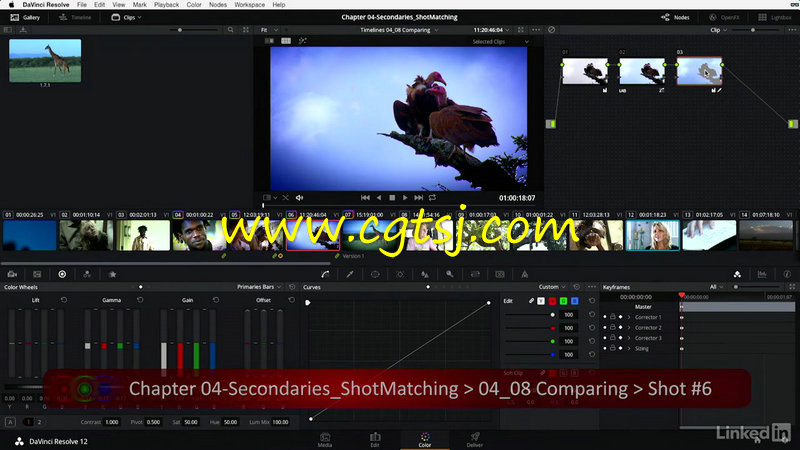Open the Fit zoom dropdown
The image size is (800, 450).
(269, 30)
